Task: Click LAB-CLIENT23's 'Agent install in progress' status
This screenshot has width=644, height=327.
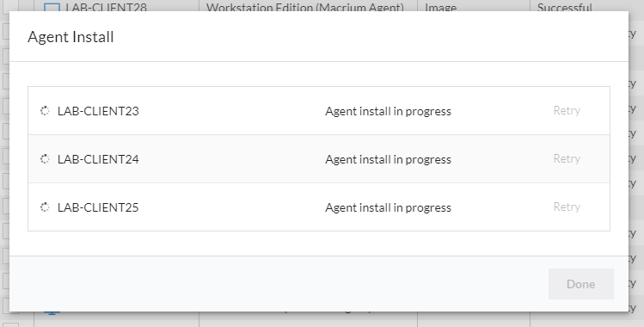Action: tap(388, 111)
